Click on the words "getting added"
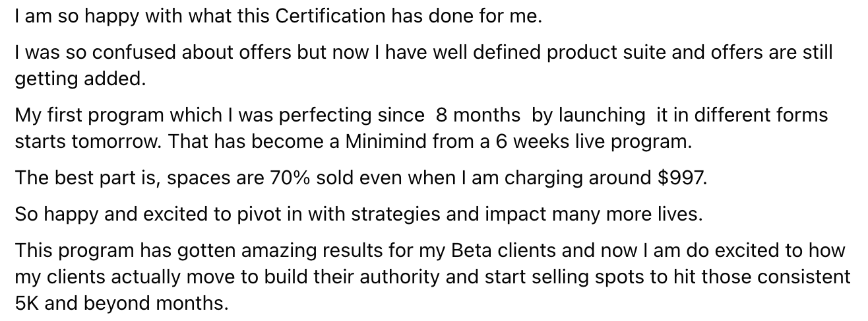Viewport: 868px width, 321px height. 78,79
